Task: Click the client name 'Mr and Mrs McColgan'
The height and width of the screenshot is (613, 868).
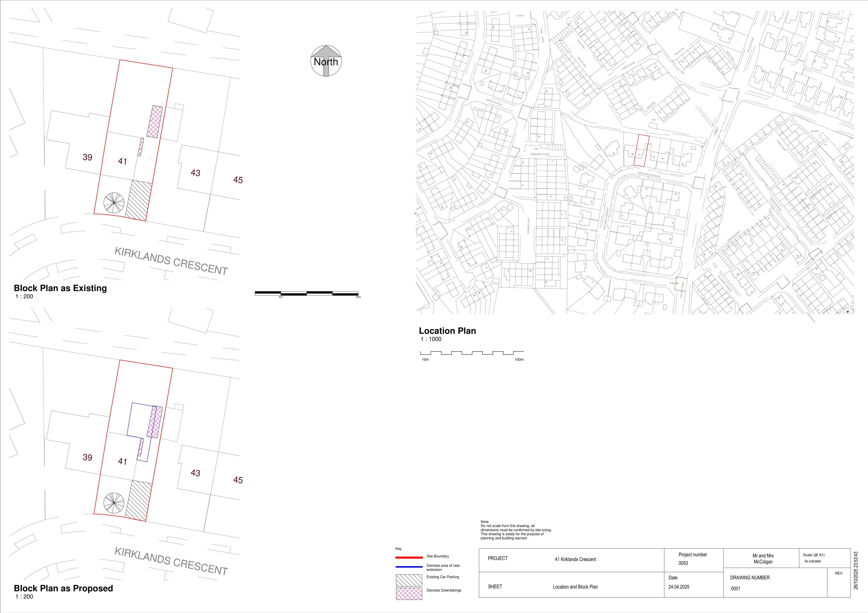Action: tap(763, 559)
